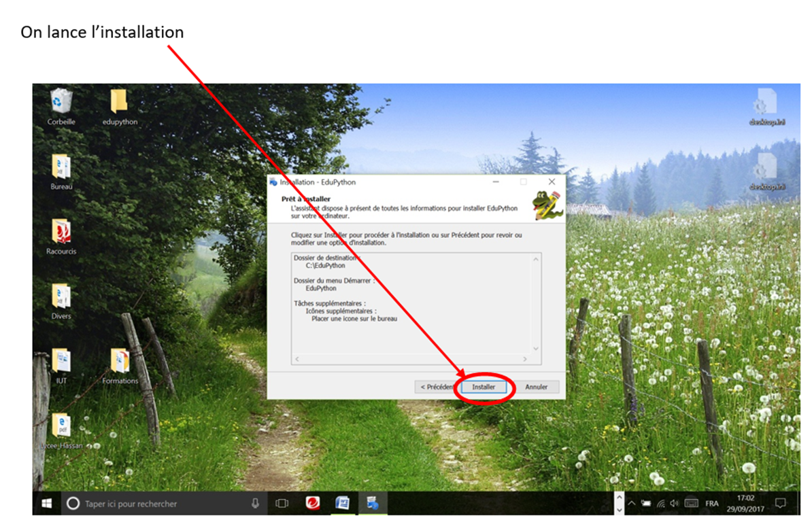
Task: Open the edupython folder on the desktop
Action: [x=119, y=103]
